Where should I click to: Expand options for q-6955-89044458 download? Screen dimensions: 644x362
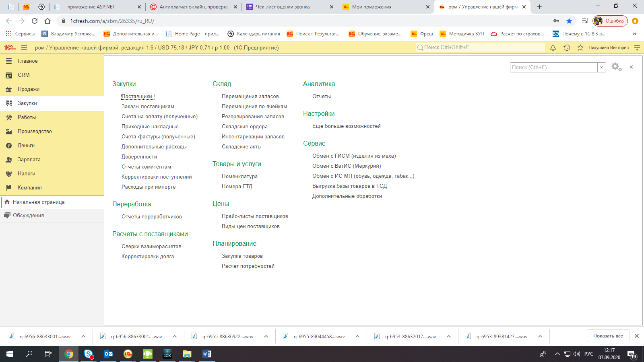click(x=357, y=336)
